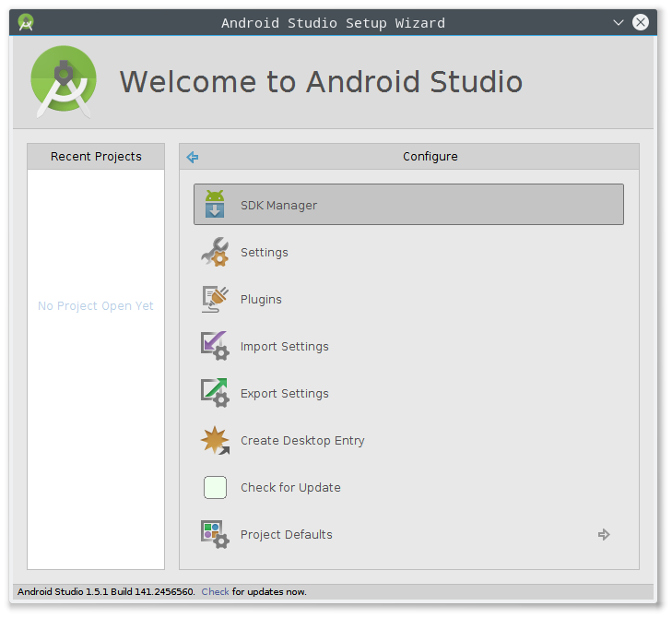Screen dimensions: 672x618
Task: Go back using the blue left arrow
Action: (193, 157)
